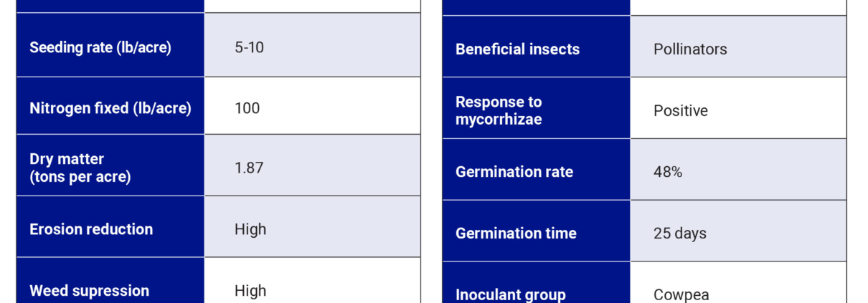
Task: Click the 'Erosion reduction' label cell
Action: click(91, 229)
